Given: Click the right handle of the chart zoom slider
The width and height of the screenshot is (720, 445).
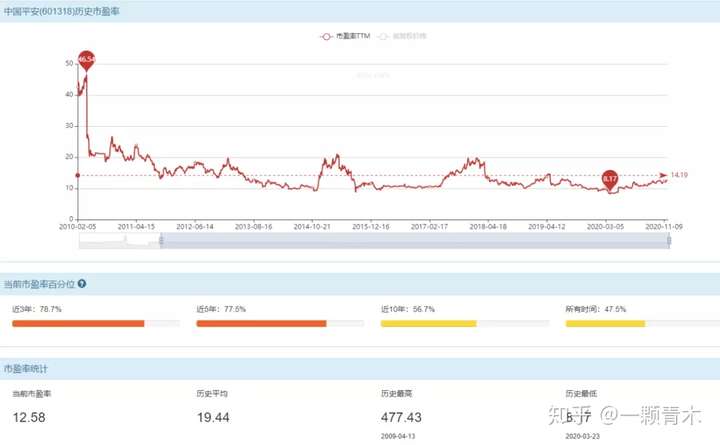Looking at the screenshot, I should (669, 241).
